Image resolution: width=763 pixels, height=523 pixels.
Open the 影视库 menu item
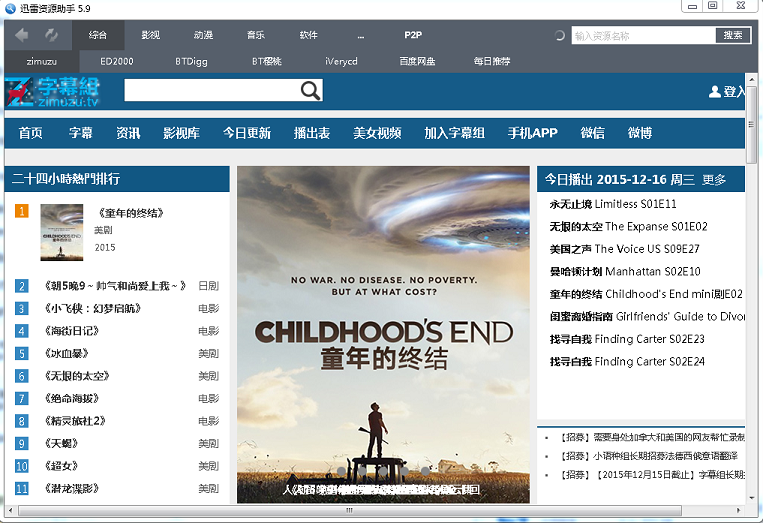[182, 133]
